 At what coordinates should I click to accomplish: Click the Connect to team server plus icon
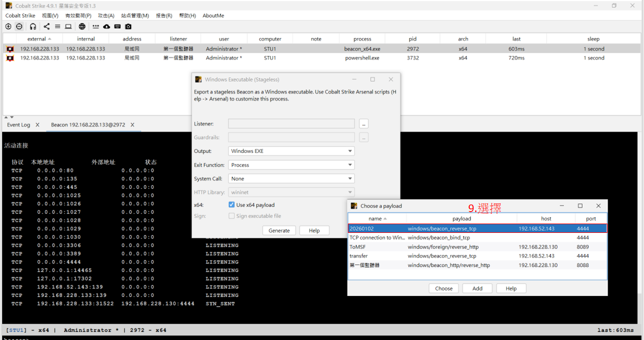point(8,26)
